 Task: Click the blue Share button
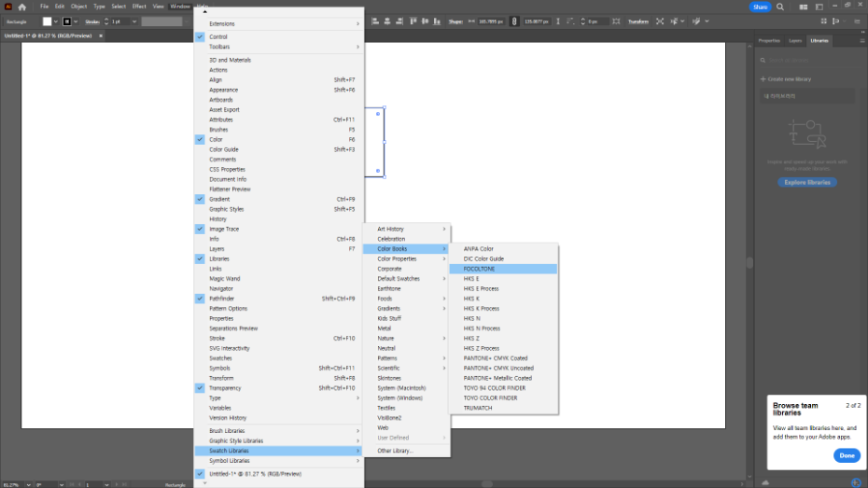[x=760, y=7]
